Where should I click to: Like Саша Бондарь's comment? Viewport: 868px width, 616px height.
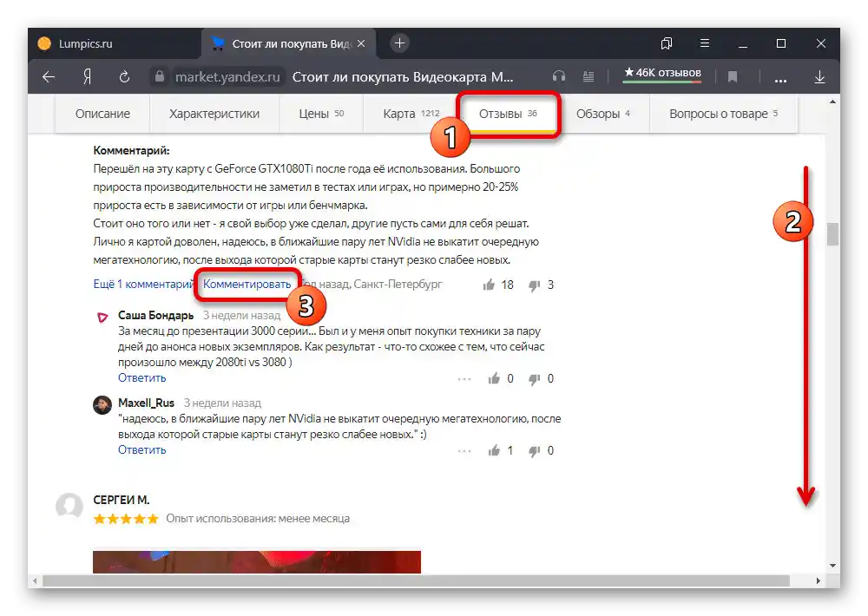tap(494, 378)
